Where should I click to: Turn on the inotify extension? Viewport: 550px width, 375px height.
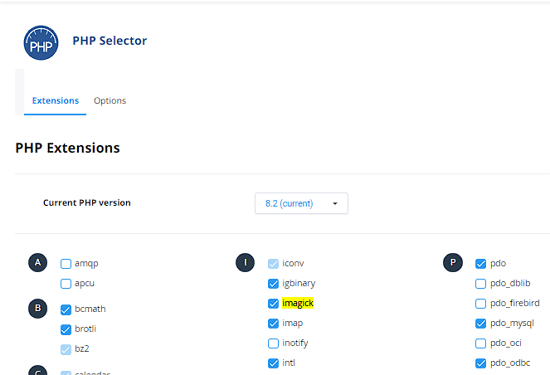tap(273, 343)
